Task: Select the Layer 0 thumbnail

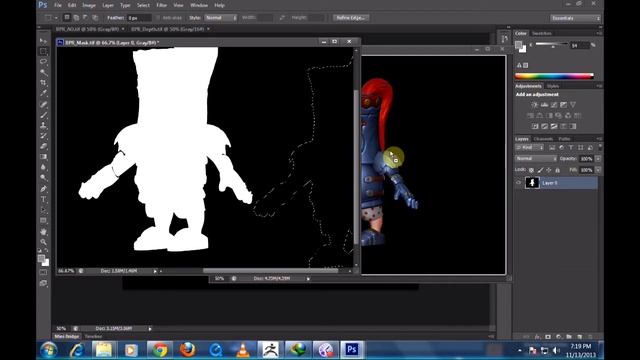Action: [x=532, y=183]
